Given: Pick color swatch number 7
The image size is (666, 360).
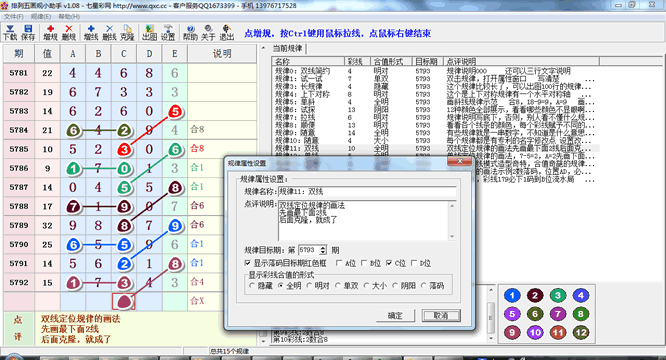Looking at the screenshot, I should tap(558, 314).
